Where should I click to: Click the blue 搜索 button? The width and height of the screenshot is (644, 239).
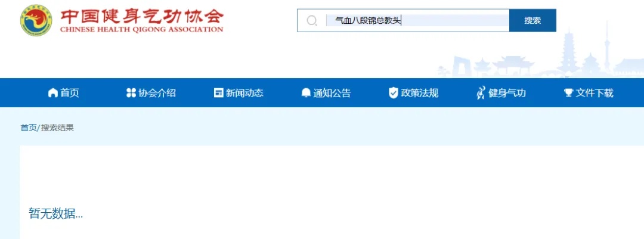(532, 20)
